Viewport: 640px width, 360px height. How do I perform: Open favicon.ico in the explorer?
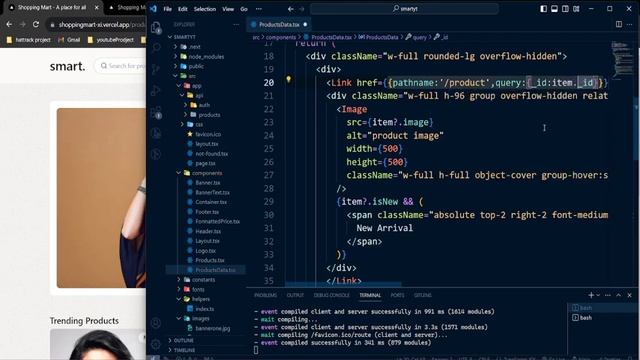coord(208,134)
